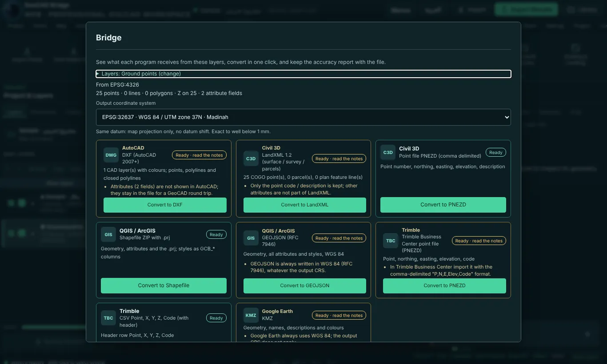Screen dimensions: 607x364
Task: Click the C3D icon beside LandXML 1.2
Action: click(x=251, y=158)
